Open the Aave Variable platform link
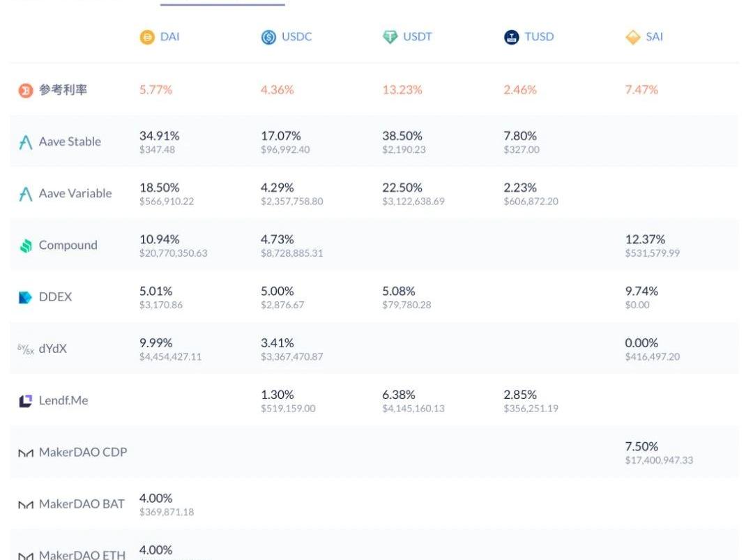The height and width of the screenshot is (560, 753). (x=75, y=194)
